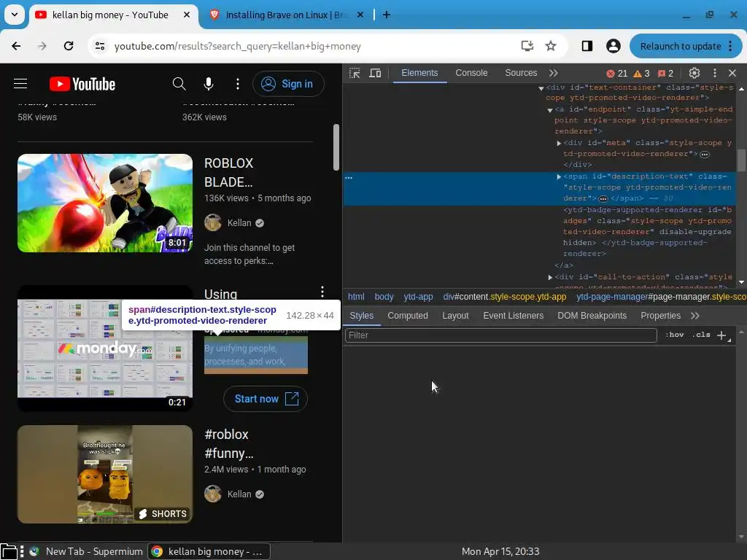Image resolution: width=747 pixels, height=560 pixels.
Task: Open the monday.com ad three-dot menu
Action: tap(322, 292)
